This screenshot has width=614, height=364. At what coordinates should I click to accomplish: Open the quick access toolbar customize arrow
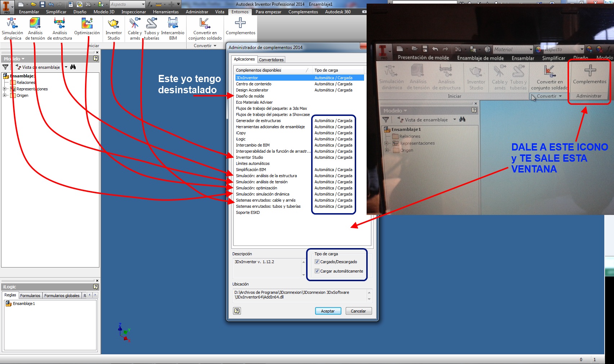[178, 4]
